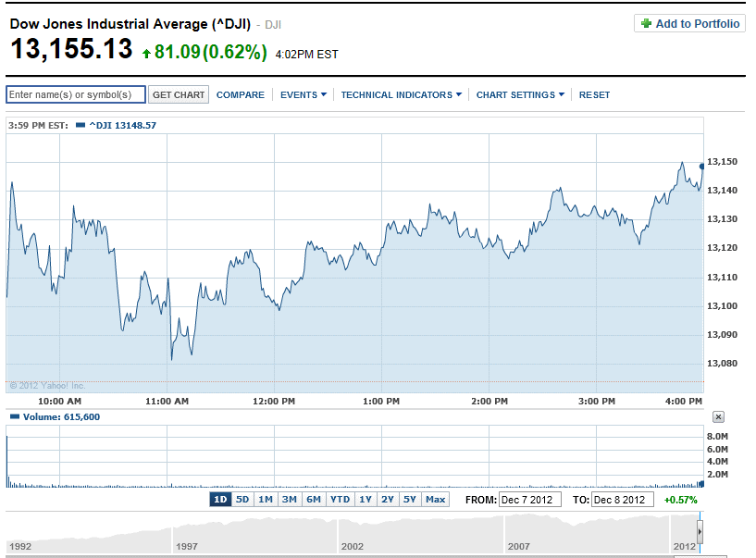Switch chart range to 5D
This screenshot has height=558, width=756.
point(242,500)
